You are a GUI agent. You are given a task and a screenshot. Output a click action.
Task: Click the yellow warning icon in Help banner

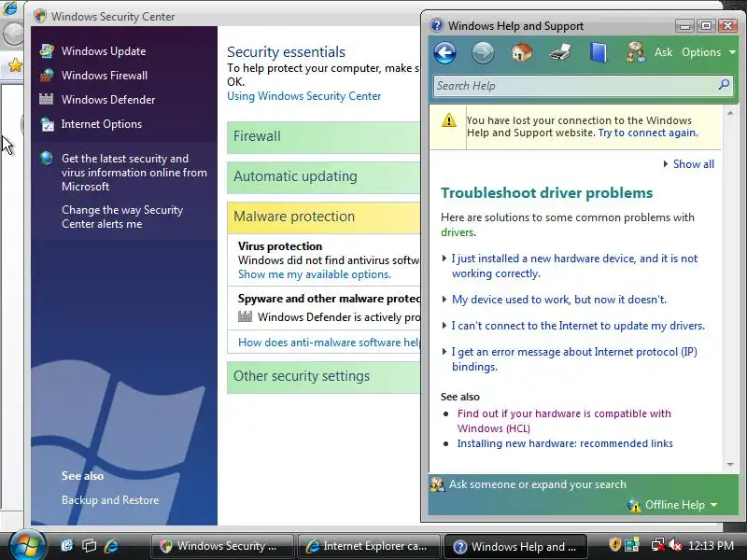click(x=449, y=120)
